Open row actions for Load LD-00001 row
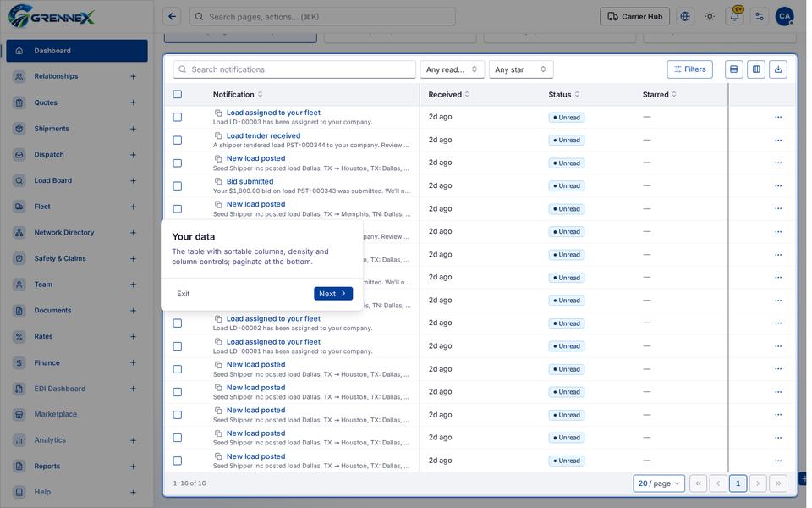Screen dimensions: 812x508 [778, 345]
